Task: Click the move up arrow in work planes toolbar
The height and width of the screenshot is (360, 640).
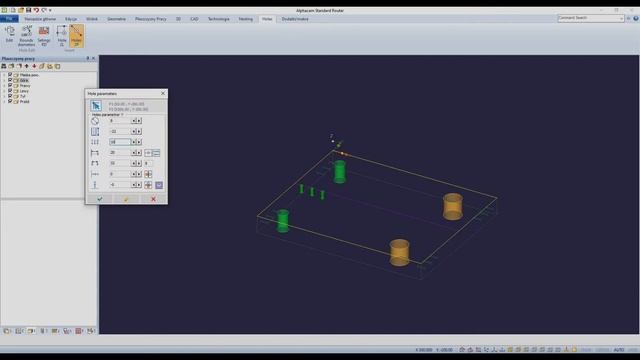Action: pyautogui.click(x=27, y=66)
